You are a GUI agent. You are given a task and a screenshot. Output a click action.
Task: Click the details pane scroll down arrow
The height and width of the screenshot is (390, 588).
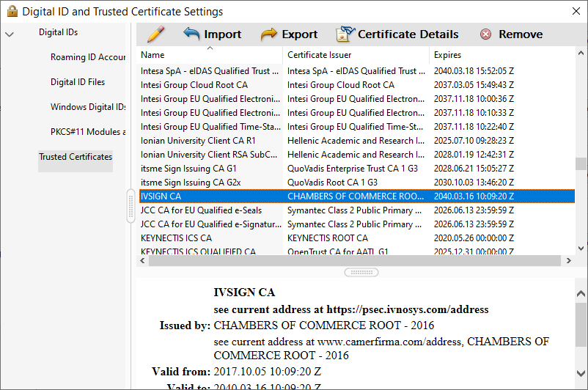[581, 373]
